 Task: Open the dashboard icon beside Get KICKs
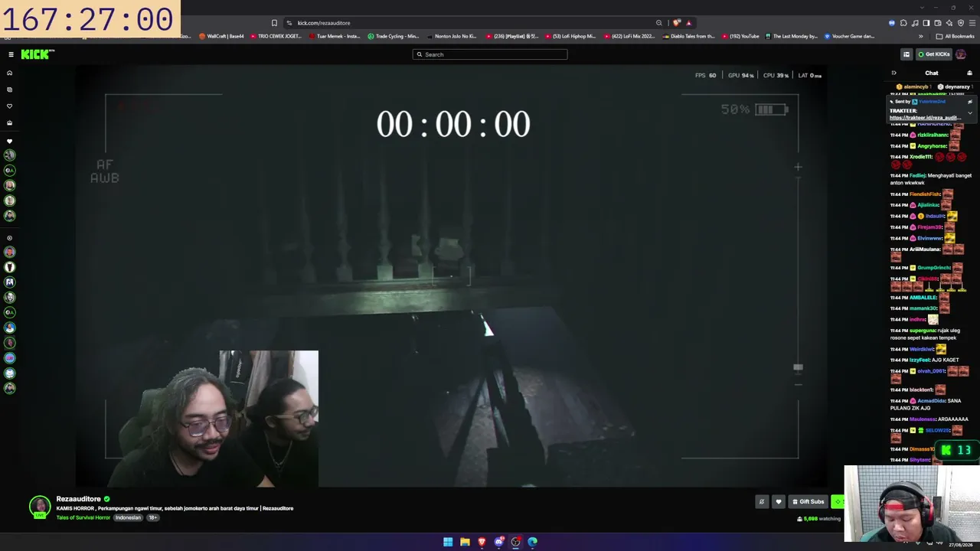[x=906, y=54]
